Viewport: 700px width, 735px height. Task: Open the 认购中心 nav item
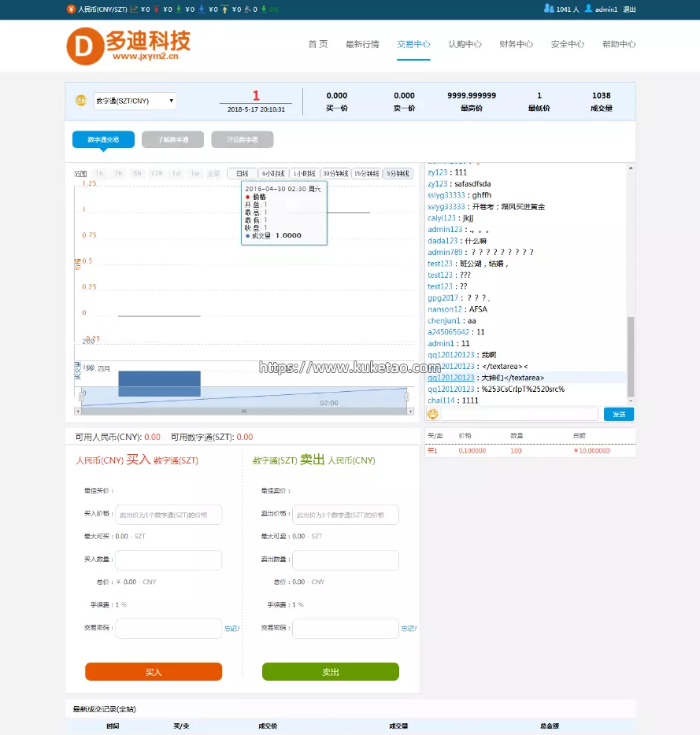(x=465, y=44)
